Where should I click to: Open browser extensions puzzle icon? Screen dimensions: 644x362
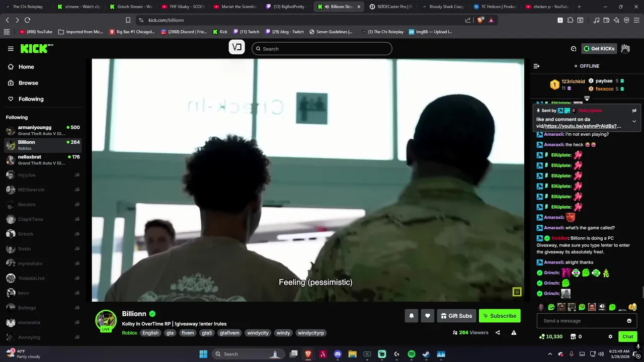pos(570,20)
